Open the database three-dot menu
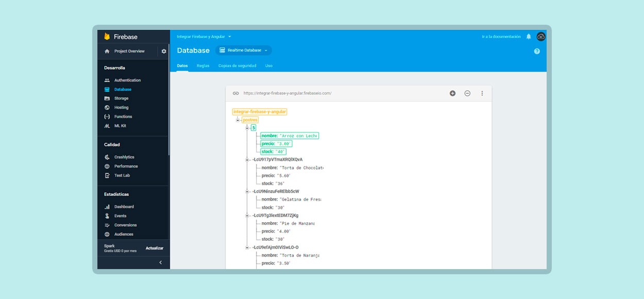This screenshot has width=644, height=299. pos(482,93)
